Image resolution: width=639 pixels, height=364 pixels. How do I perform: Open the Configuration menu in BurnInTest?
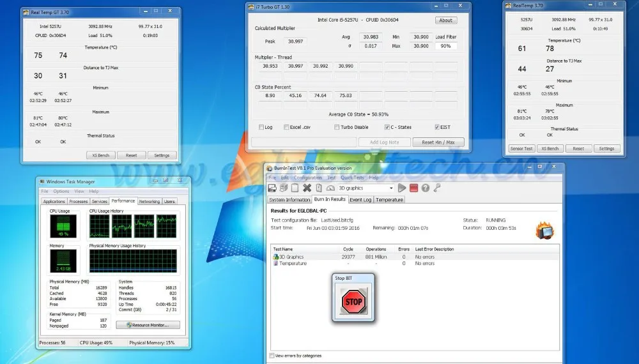click(308, 178)
